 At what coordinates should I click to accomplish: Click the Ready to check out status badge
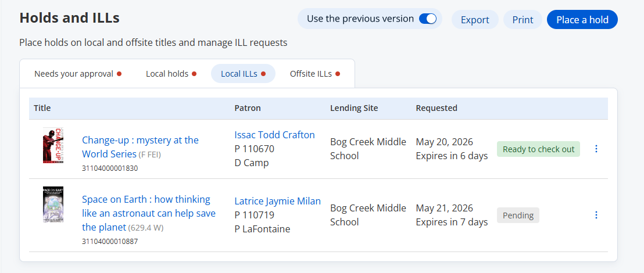538,149
